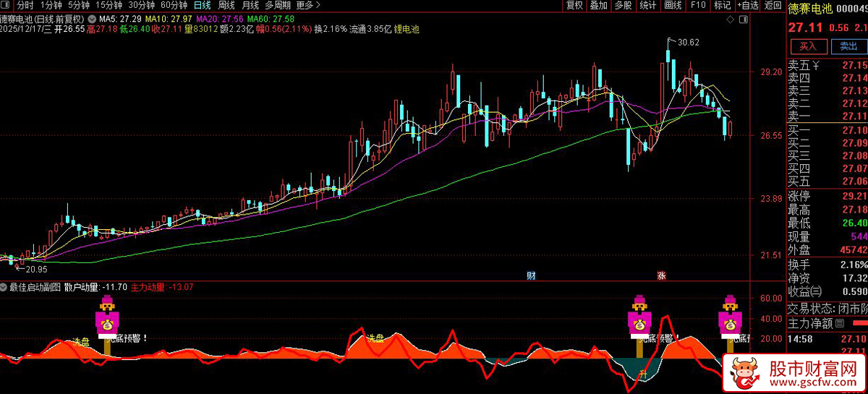The image size is (868, 394).
Task: Click the 散户动量 value label
Action: [96, 287]
